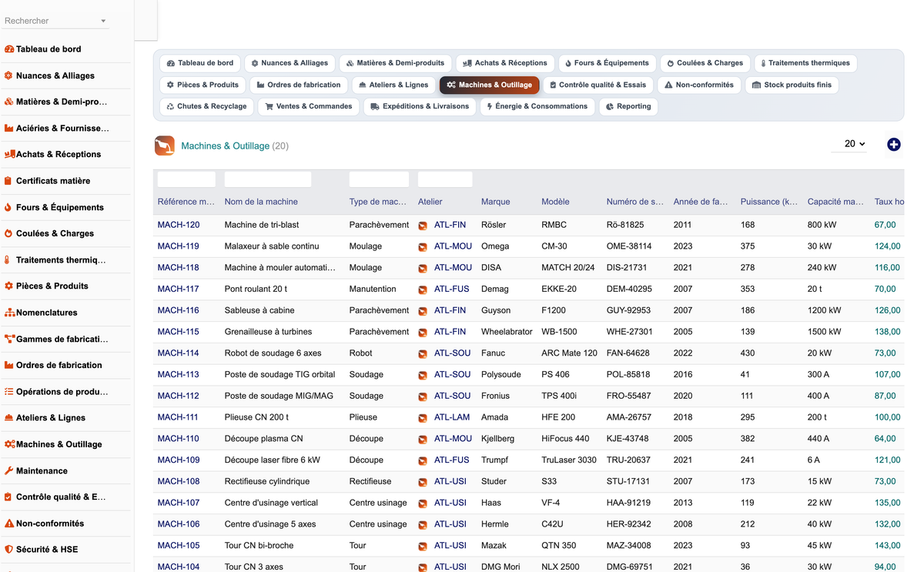Click the workshop icon in MACH-114 row
The image size is (924, 572).
[x=423, y=353]
